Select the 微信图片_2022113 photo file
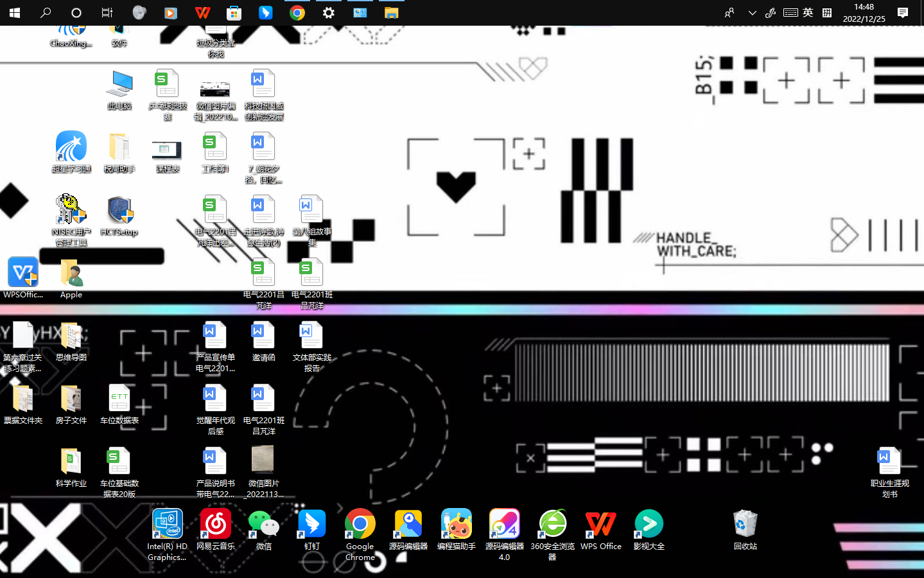The height and width of the screenshot is (578, 924). tap(264, 473)
